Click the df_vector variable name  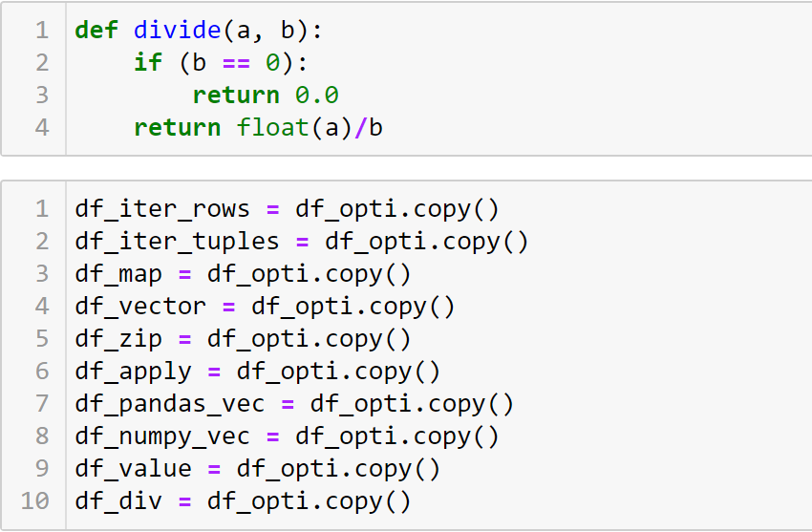coord(140,307)
